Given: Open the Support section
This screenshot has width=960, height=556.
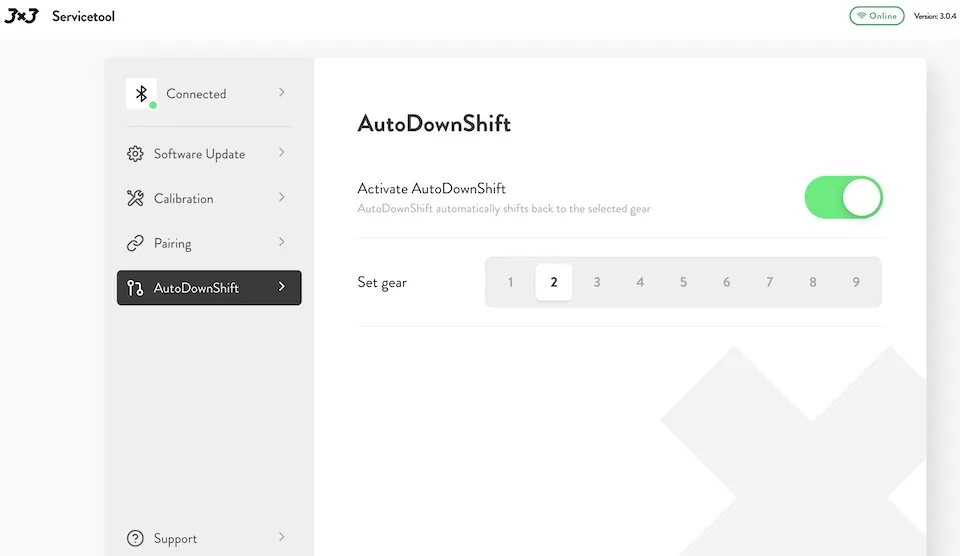Looking at the screenshot, I should (x=209, y=538).
